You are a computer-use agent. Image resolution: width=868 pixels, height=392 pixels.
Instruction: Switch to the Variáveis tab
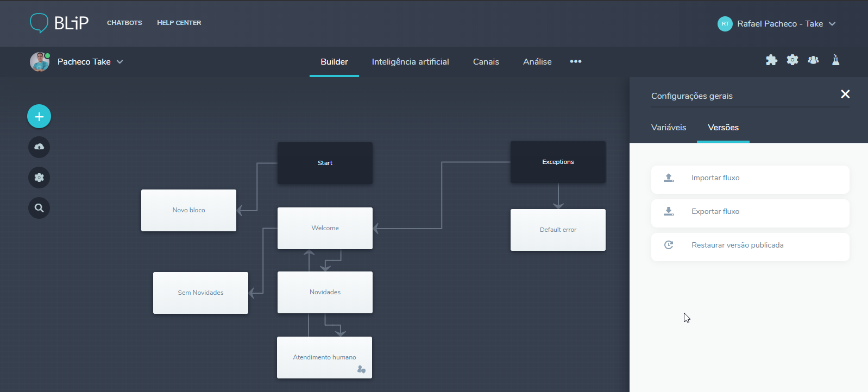(669, 128)
